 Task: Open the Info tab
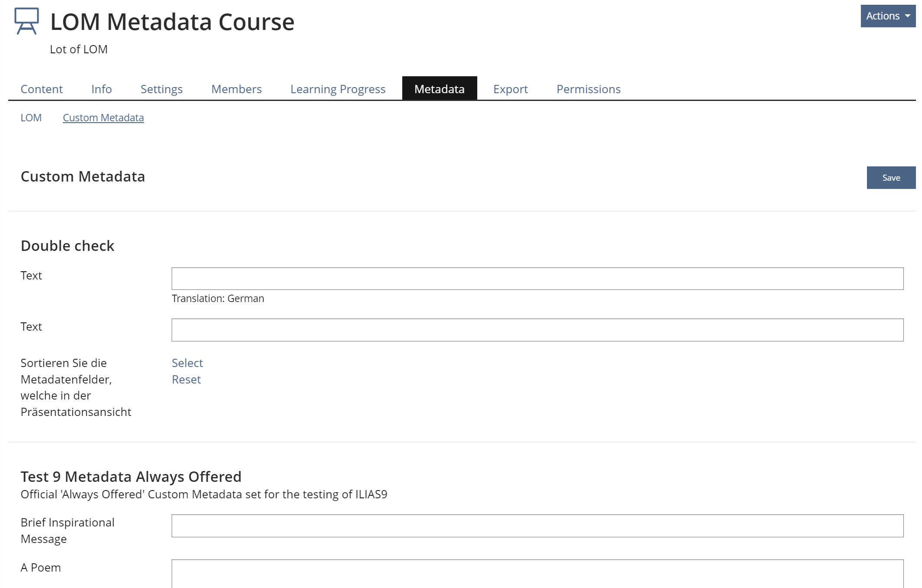click(x=101, y=89)
